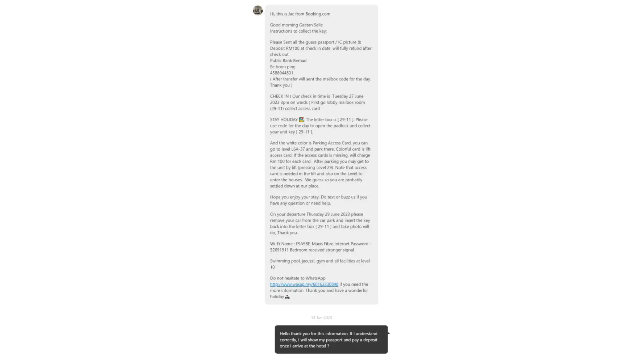Click the Do not hesitate to WhatsApp line
644x362 pixels.
click(x=297, y=278)
